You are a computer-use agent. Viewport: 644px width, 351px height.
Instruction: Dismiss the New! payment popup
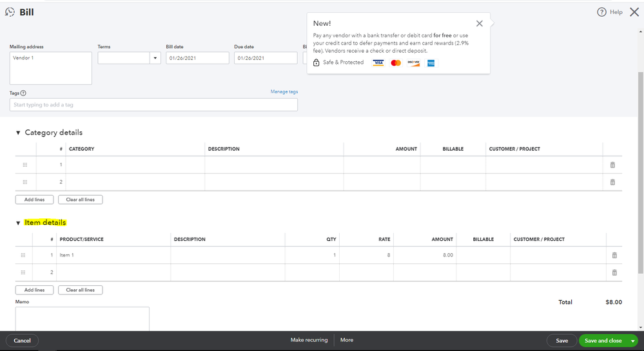480,23
